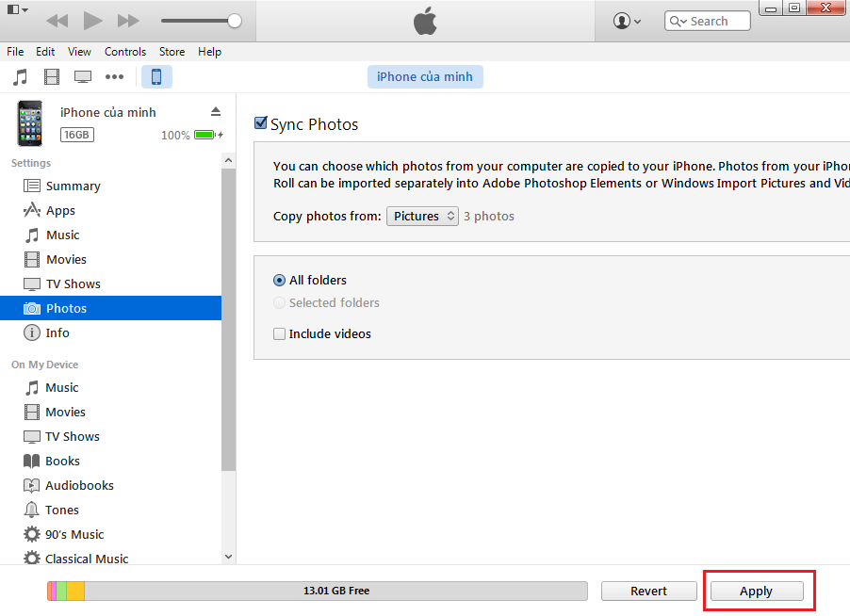
Task: Uncheck the Sync Photos checkbox
Action: click(261, 123)
